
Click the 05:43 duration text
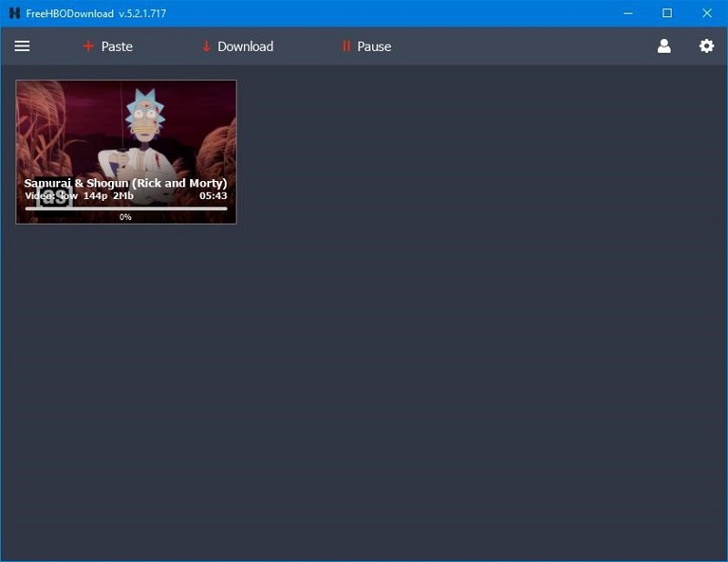coord(213,196)
